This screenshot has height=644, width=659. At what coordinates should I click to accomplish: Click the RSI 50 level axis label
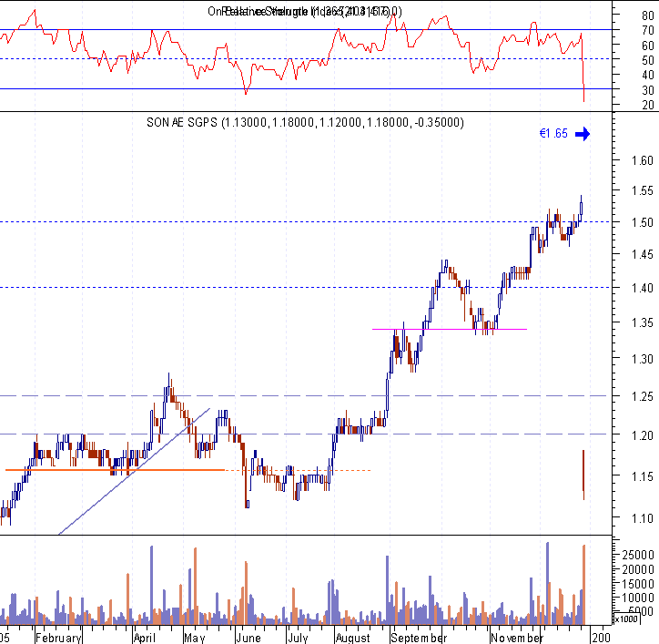pos(648,60)
